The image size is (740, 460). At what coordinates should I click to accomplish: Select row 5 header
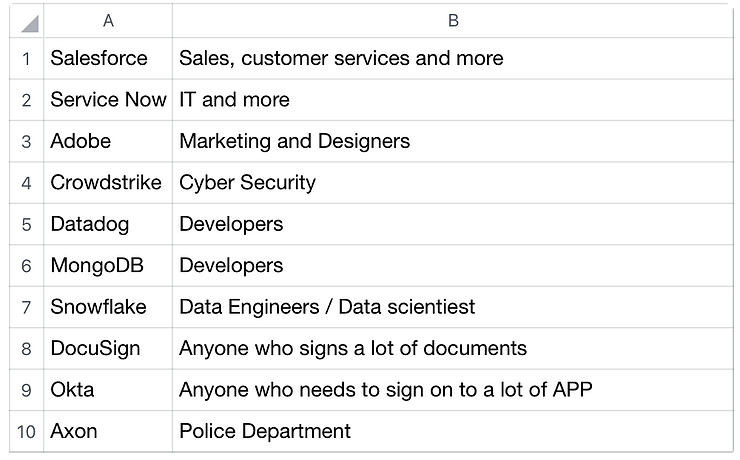(x=26, y=224)
